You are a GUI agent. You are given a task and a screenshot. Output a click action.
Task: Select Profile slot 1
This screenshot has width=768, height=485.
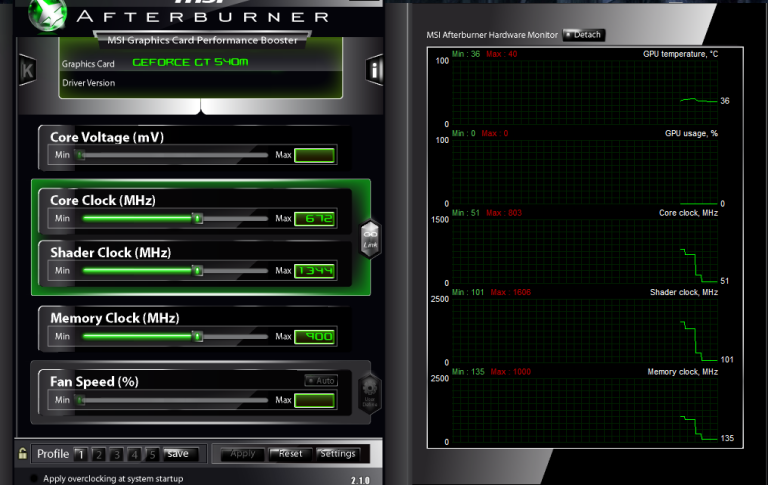[x=81, y=454]
